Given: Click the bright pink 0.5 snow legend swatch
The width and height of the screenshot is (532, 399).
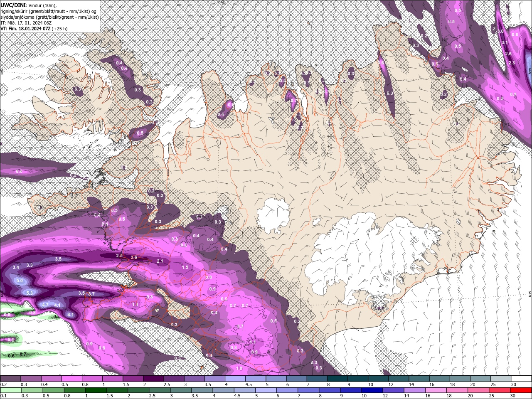Looking at the screenshot, I should (x=71, y=379).
